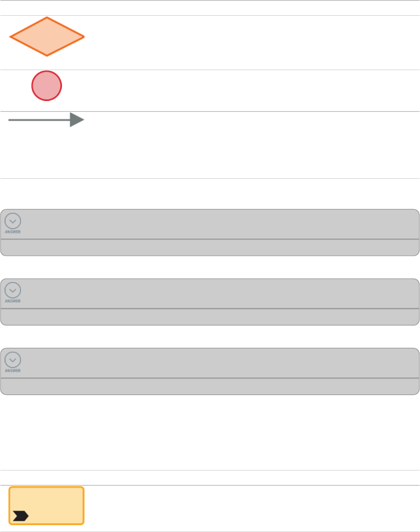
Task: Click the ANSWER label in the third panel
Action: tap(13, 371)
